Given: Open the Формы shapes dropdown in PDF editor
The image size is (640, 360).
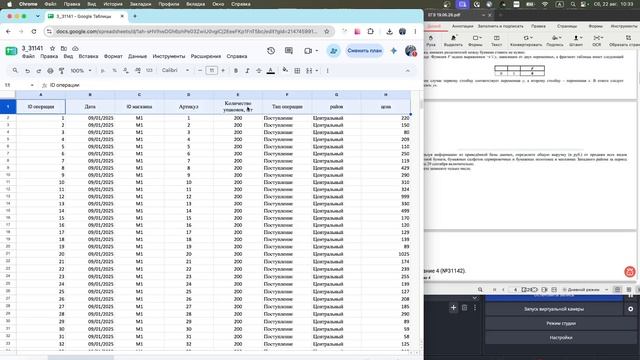Looking at the screenshot, I should click(476, 40).
